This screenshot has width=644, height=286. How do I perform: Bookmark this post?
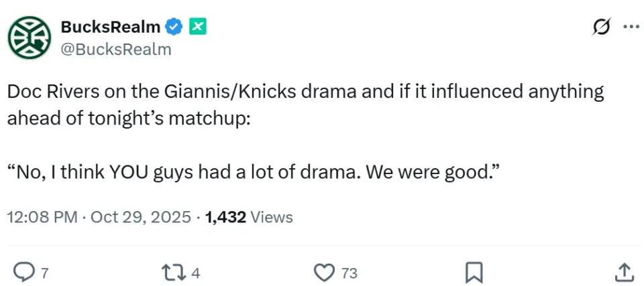[474, 271]
